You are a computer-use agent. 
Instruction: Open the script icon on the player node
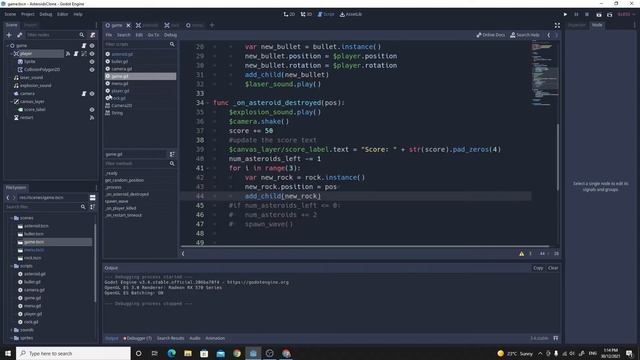[x=76, y=53]
